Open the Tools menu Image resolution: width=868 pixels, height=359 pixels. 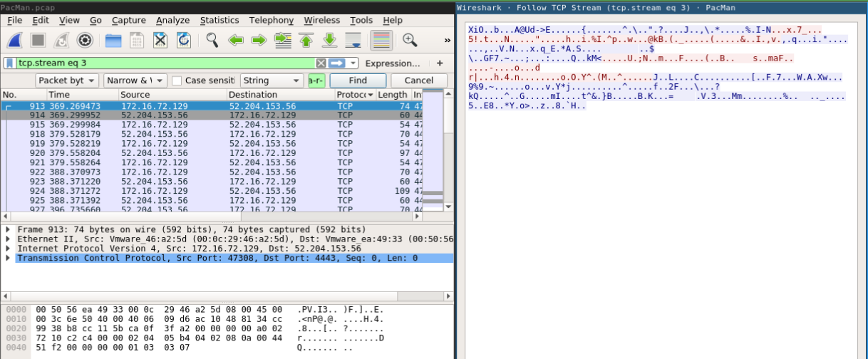click(x=361, y=20)
